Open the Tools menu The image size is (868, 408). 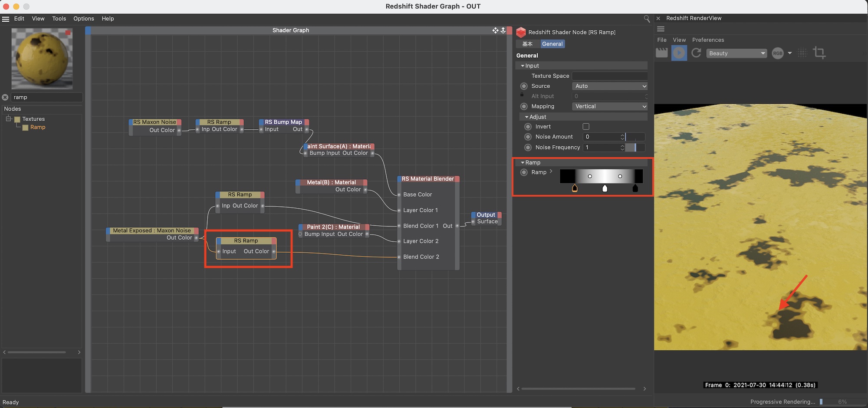coord(59,19)
